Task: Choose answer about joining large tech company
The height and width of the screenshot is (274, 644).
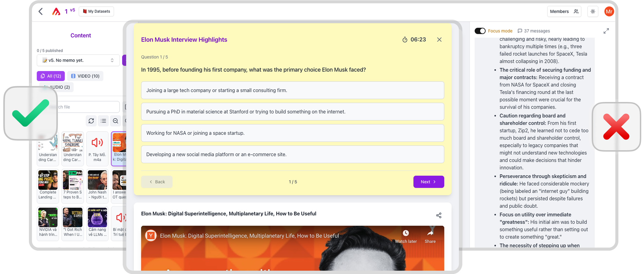Action: point(293,90)
